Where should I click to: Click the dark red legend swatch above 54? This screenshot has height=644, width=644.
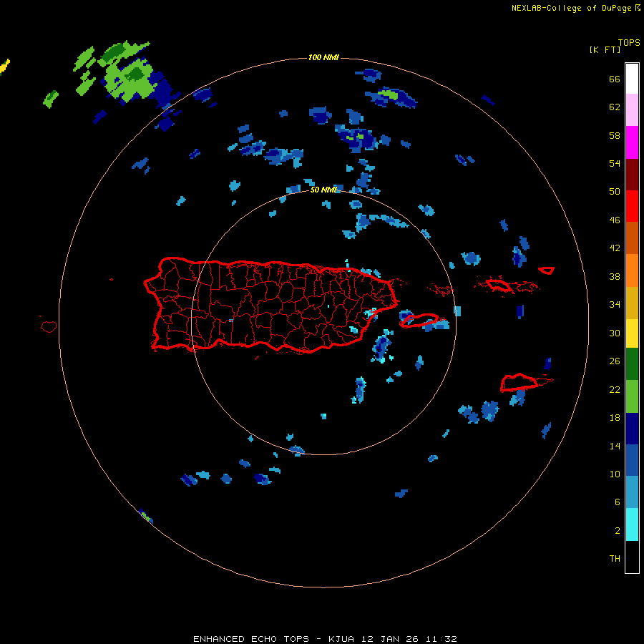[632, 174]
